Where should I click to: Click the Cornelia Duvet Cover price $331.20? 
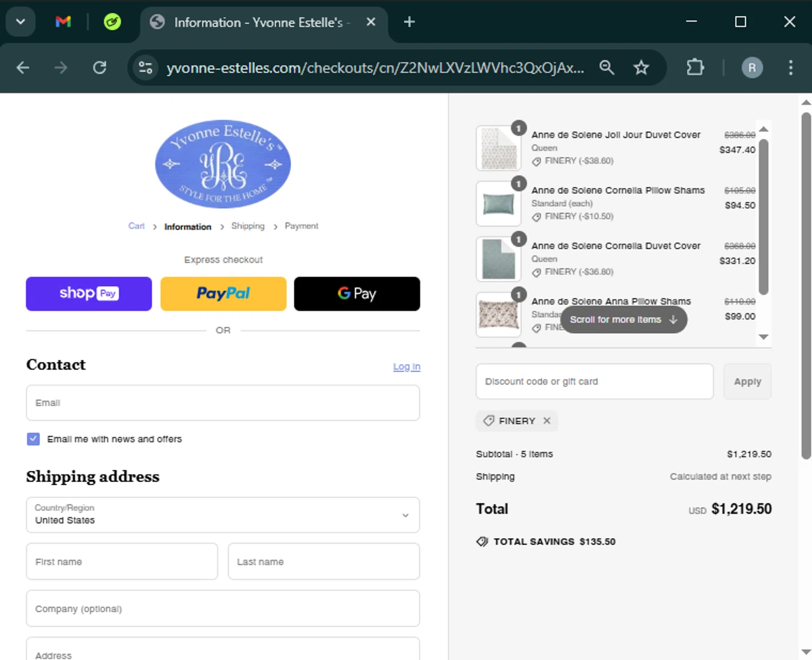tap(737, 261)
